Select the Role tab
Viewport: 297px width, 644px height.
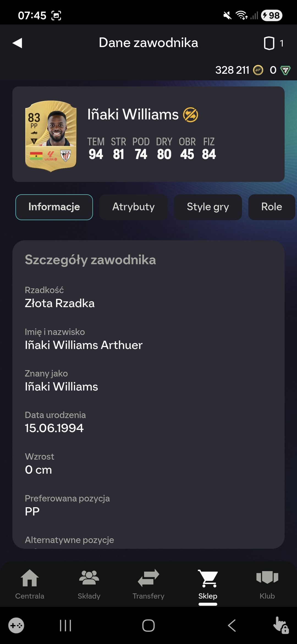click(271, 207)
